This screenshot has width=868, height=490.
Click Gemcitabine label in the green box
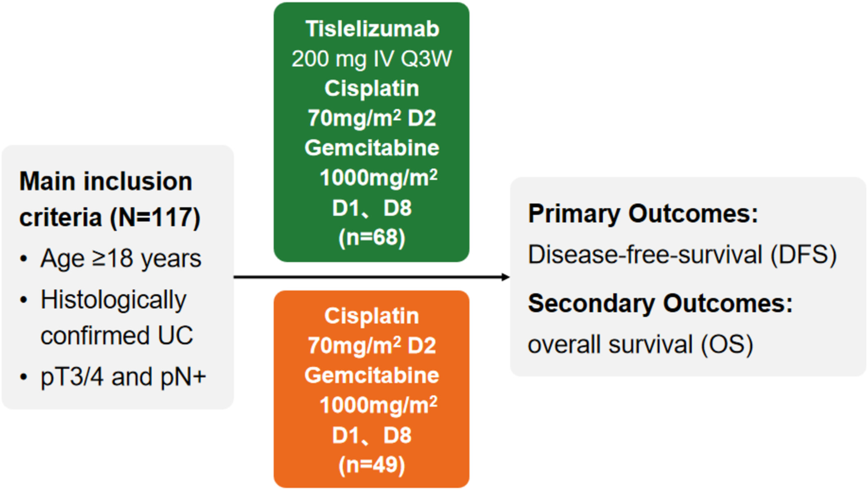pos(372,148)
